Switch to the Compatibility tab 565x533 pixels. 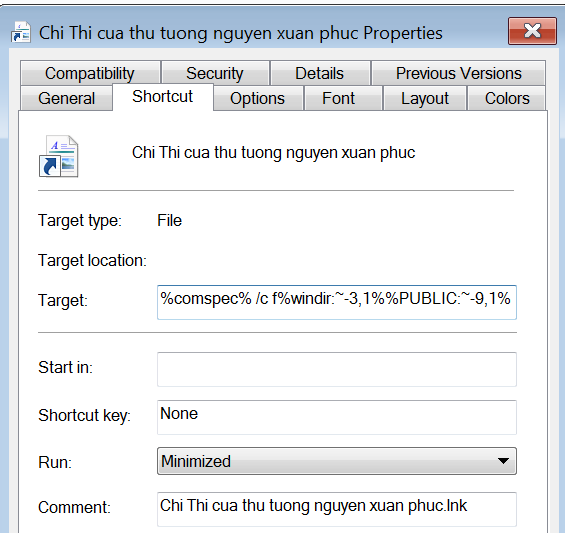point(90,73)
